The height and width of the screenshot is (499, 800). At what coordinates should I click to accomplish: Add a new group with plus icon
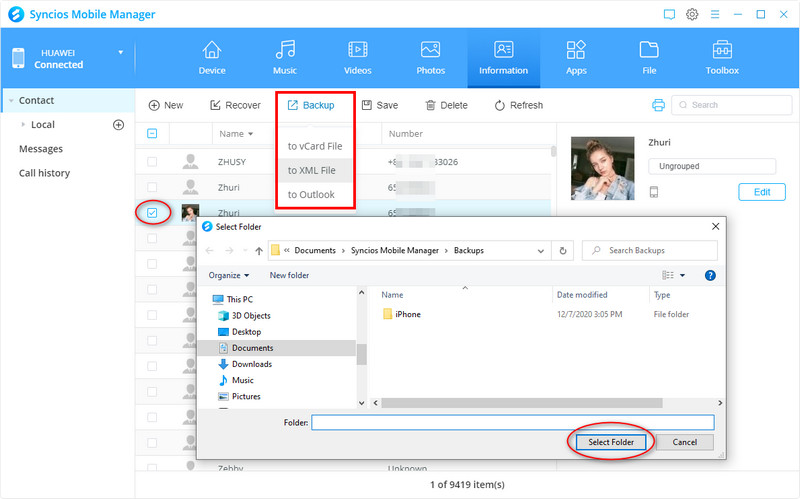118,124
